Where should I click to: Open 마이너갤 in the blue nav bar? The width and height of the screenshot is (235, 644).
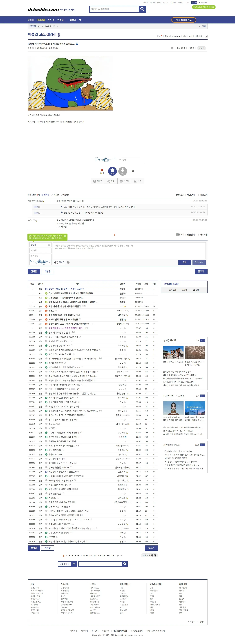coord(41,20)
